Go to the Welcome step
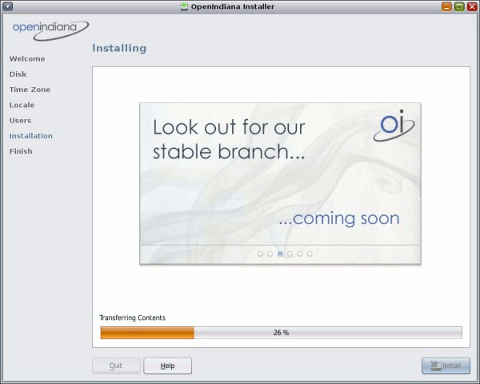The height and width of the screenshot is (384, 480). tap(27, 59)
